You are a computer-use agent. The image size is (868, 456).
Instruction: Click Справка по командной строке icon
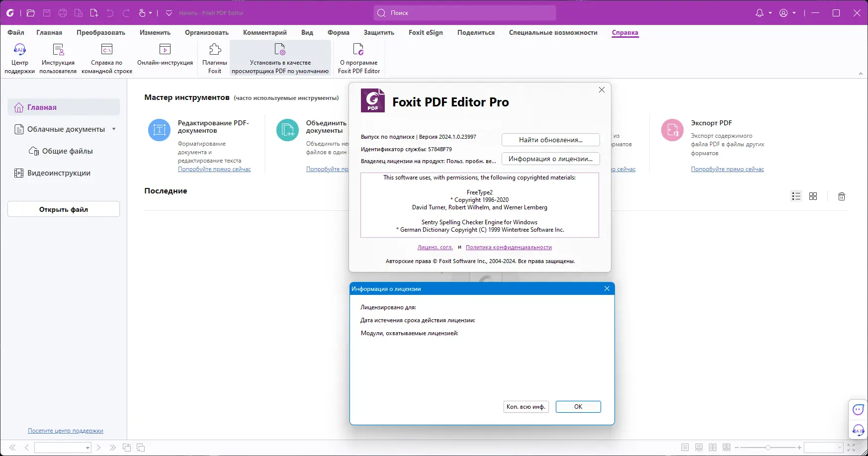[x=107, y=58]
